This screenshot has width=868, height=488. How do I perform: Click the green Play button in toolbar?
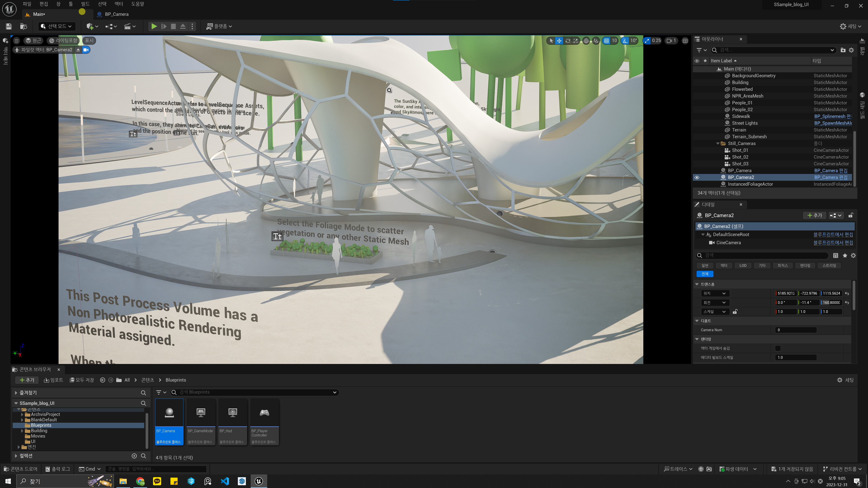154,26
